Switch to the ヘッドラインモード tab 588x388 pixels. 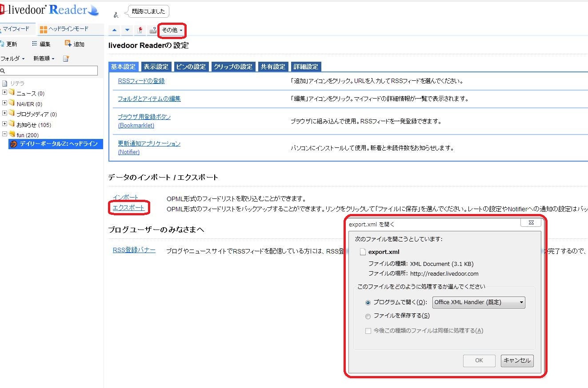[64, 29]
